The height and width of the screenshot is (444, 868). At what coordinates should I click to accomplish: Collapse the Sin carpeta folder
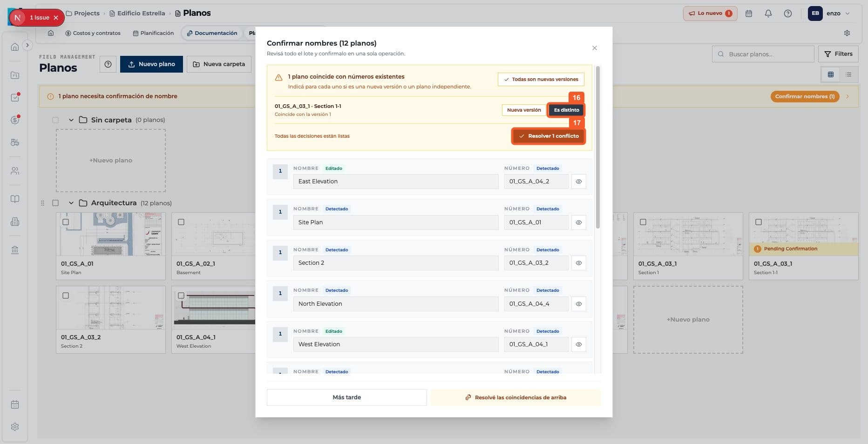[x=71, y=120]
